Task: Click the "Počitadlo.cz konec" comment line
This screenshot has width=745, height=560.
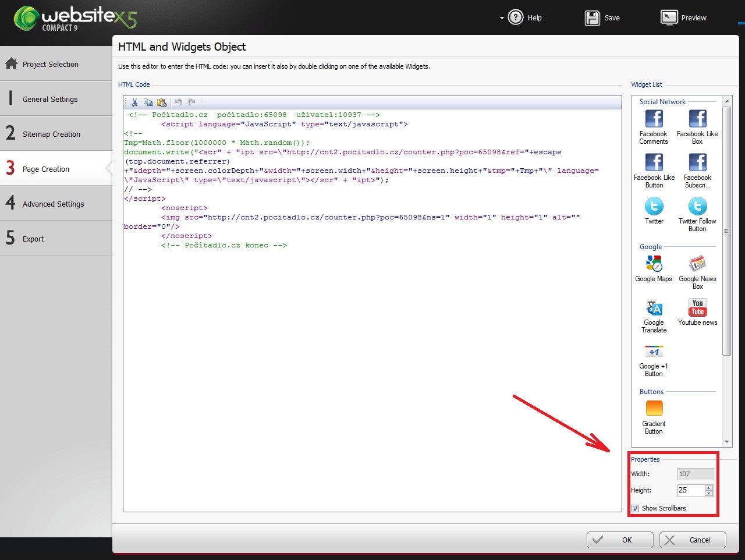Action: click(x=224, y=245)
